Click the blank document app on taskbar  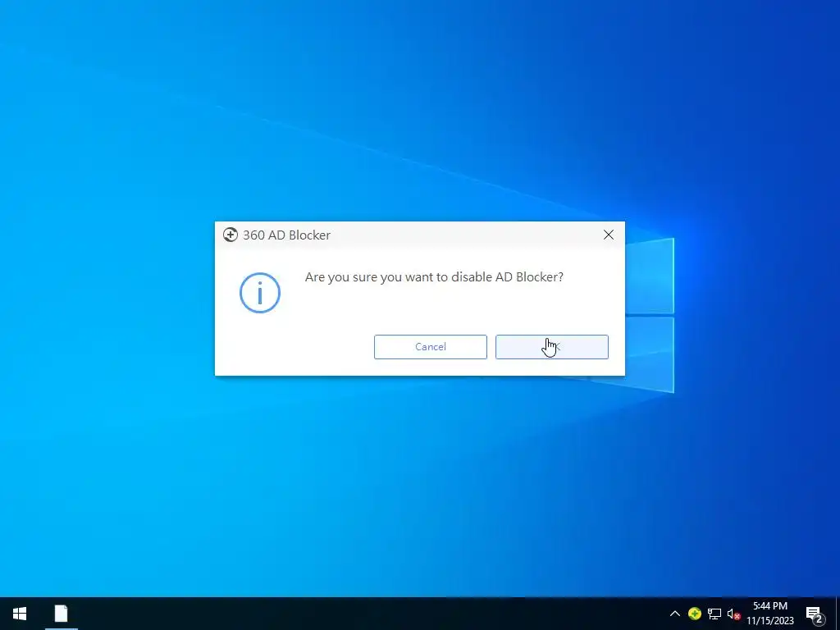click(61, 614)
